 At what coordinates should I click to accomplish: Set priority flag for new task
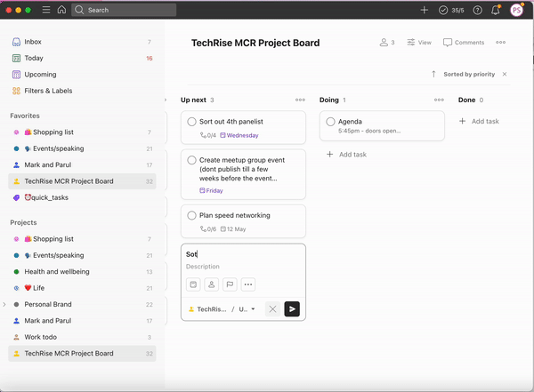[x=230, y=284]
